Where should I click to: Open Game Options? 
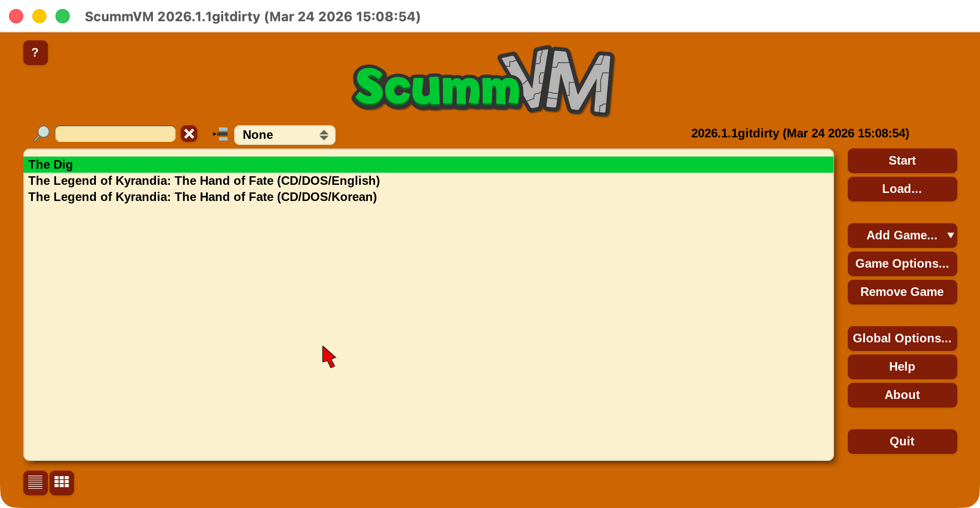[x=902, y=264]
